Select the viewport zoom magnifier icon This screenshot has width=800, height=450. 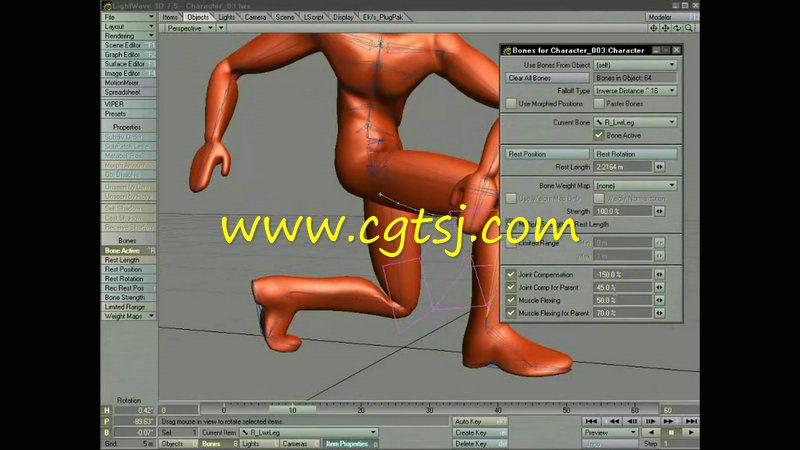pos(689,29)
